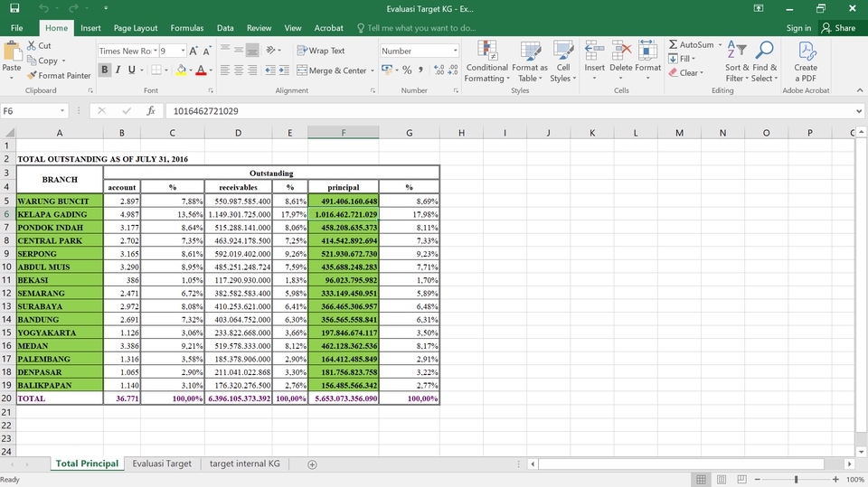The height and width of the screenshot is (487, 868).
Task: Click the Name Box showing F6
Action: 34,110
